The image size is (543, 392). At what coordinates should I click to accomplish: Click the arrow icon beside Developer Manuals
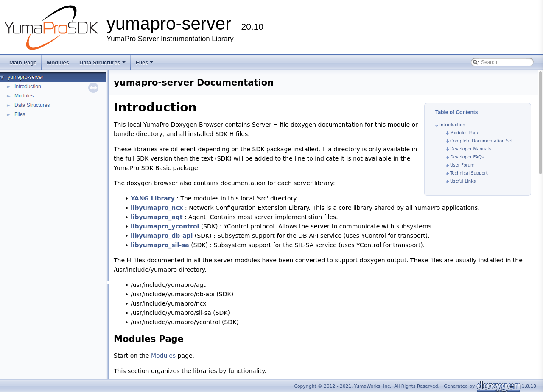(x=447, y=149)
